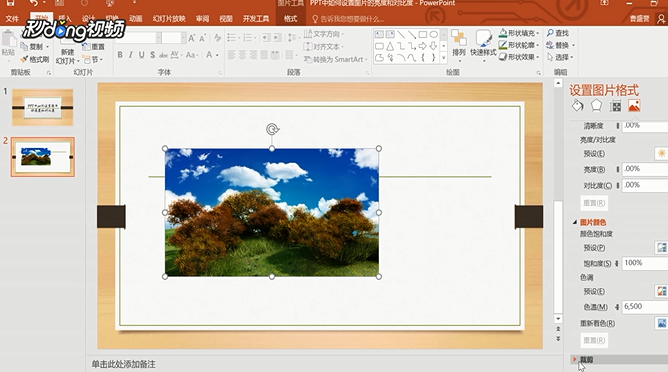The width and height of the screenshot is (668, 372).
Task: Click the 重置 button under contrast
Action: point(594,203)
